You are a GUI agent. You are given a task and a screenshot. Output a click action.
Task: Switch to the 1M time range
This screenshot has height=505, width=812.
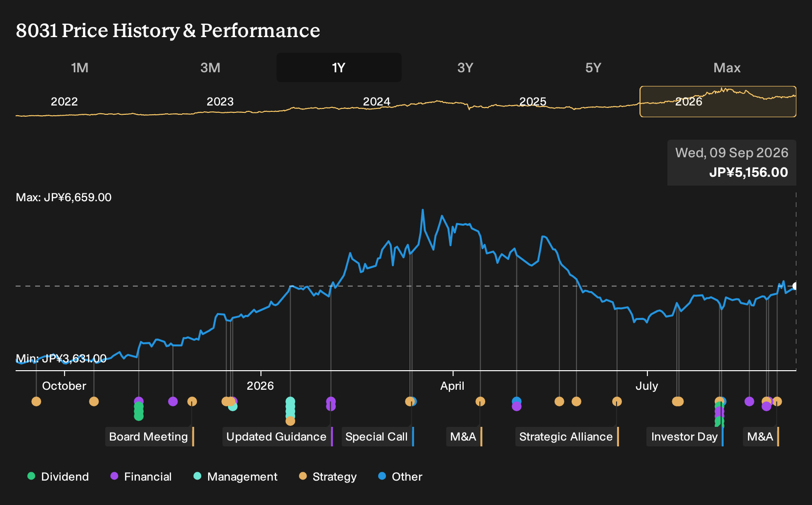[x=80, y=68]
